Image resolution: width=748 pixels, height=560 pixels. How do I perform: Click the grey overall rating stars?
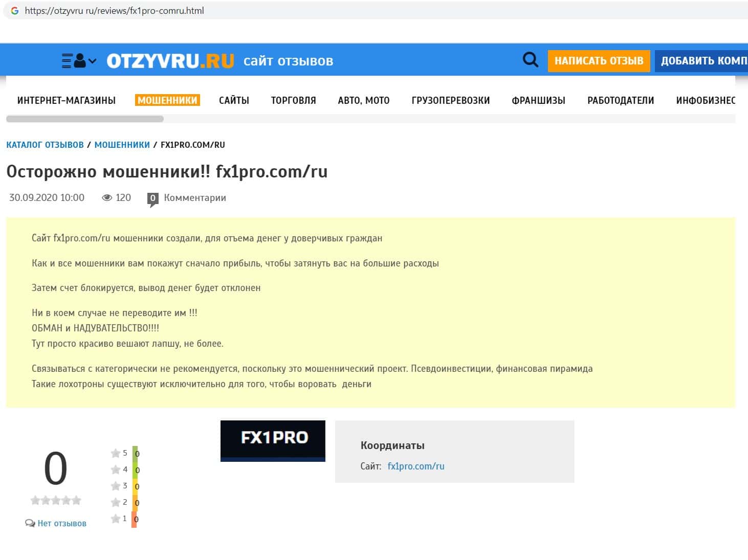pyautogui.click(x=56, y=500)
